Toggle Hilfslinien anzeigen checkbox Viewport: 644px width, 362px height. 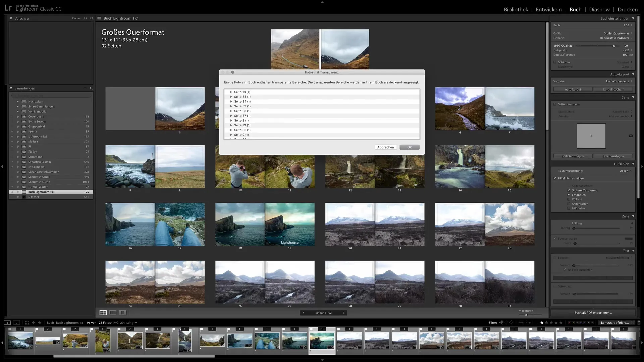(x=555, y=178)
